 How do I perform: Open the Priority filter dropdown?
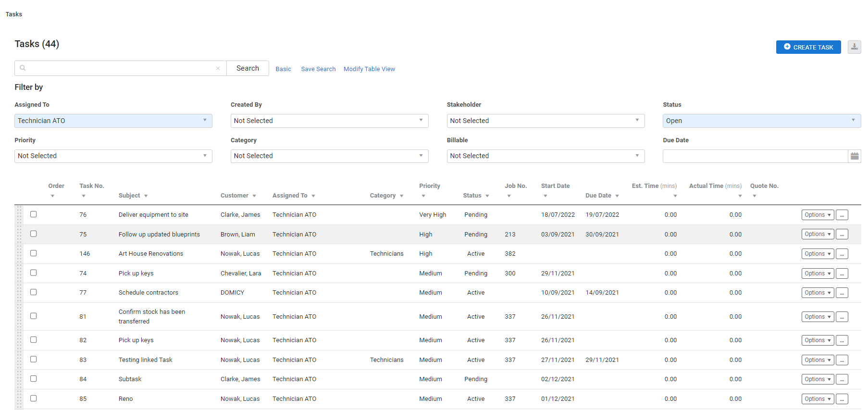pos(113,156)
